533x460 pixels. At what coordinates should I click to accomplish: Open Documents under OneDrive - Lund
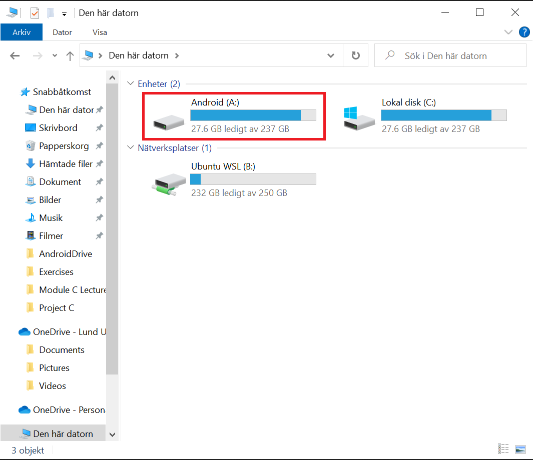pos(55,350)
